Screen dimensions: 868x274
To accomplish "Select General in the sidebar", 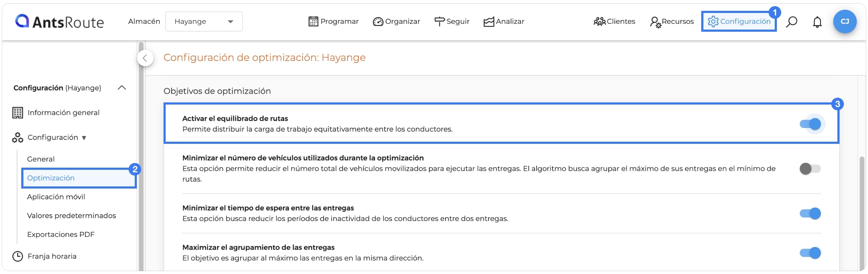I will coord(41,159).
